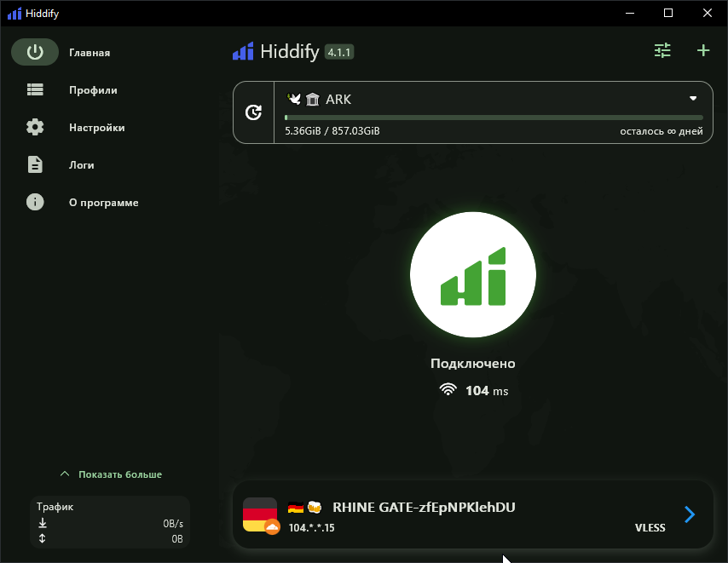Click the О программе label

tap(103, 202)
